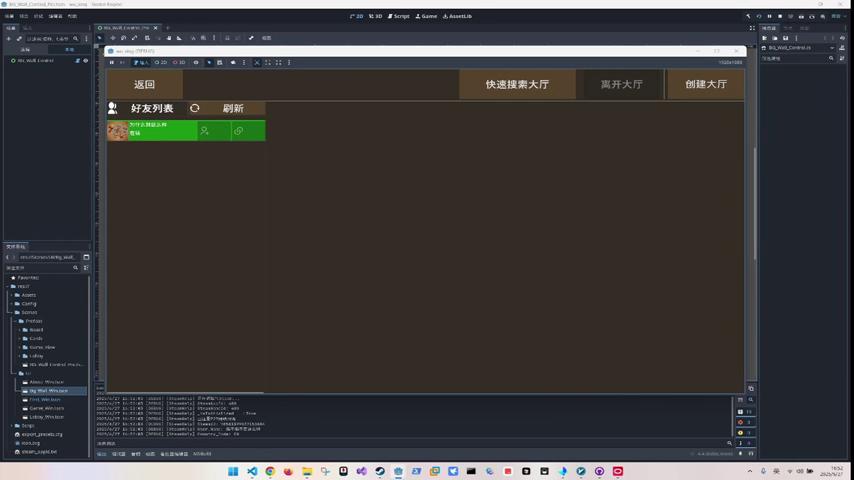The height and width of the screenshot is (480, 854).
Task: Expand the Board folder in FileSystem
Action: (20, 330)
